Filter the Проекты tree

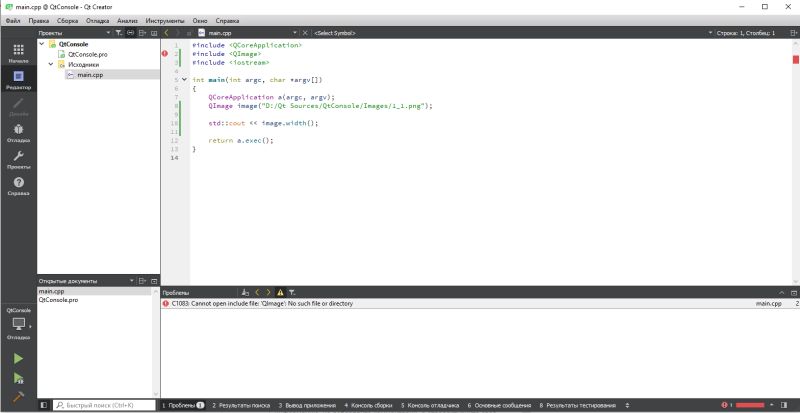coord(118,33)
